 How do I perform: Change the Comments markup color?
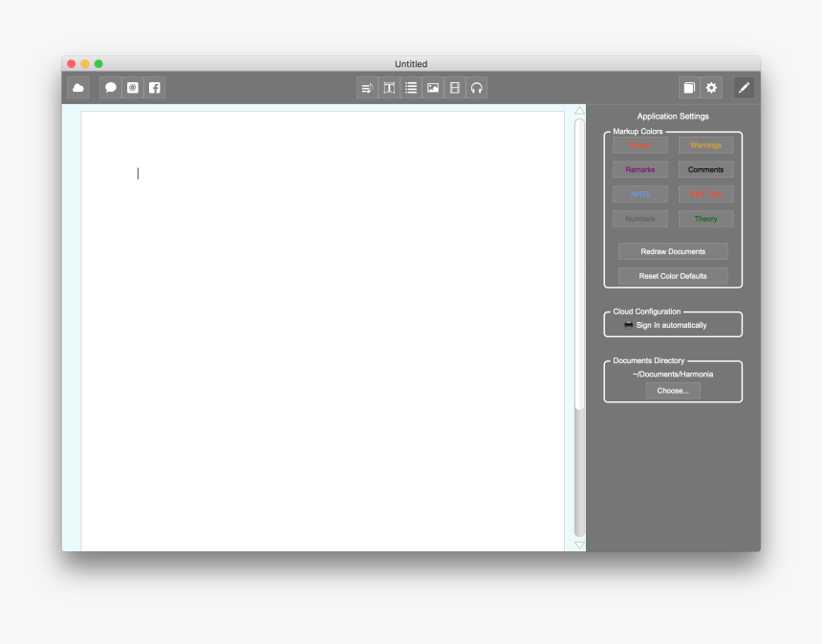[705, 170]
